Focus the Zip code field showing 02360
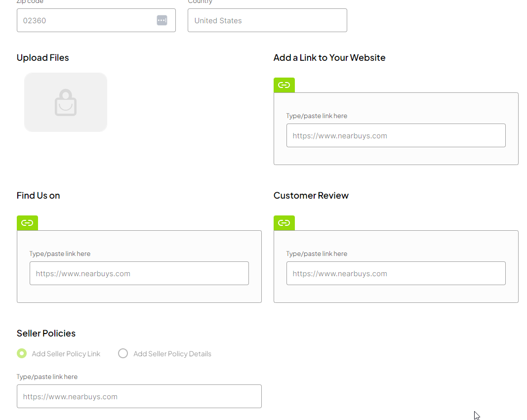Screen dimensions: 527x420 pos(84,20)
